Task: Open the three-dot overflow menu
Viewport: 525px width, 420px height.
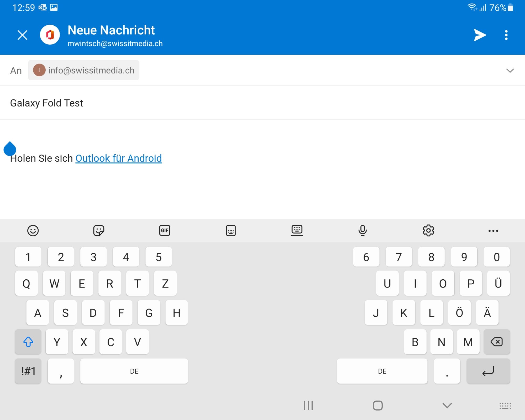Action: [506, 35]
